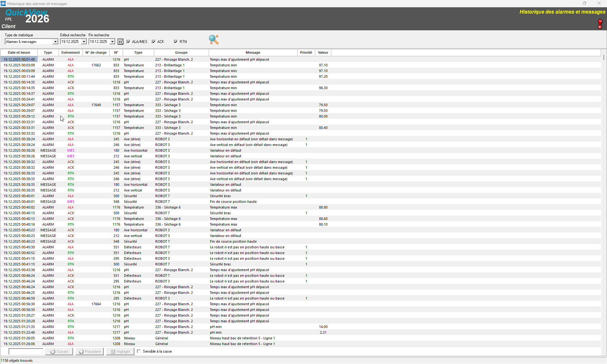Viewport: 607px width, 364px height.
Task: Enable Sensible à la casse checkbox
Action: tap(139, 351)
